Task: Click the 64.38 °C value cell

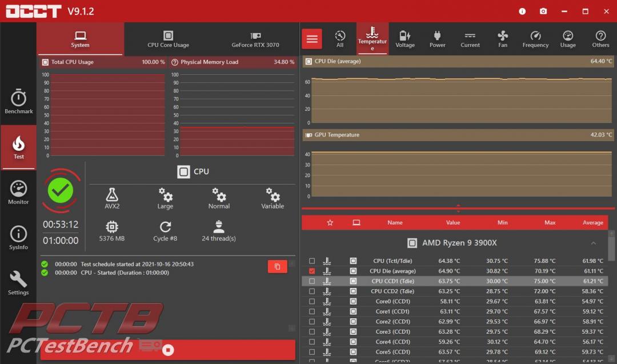Action: coord(449,261)
